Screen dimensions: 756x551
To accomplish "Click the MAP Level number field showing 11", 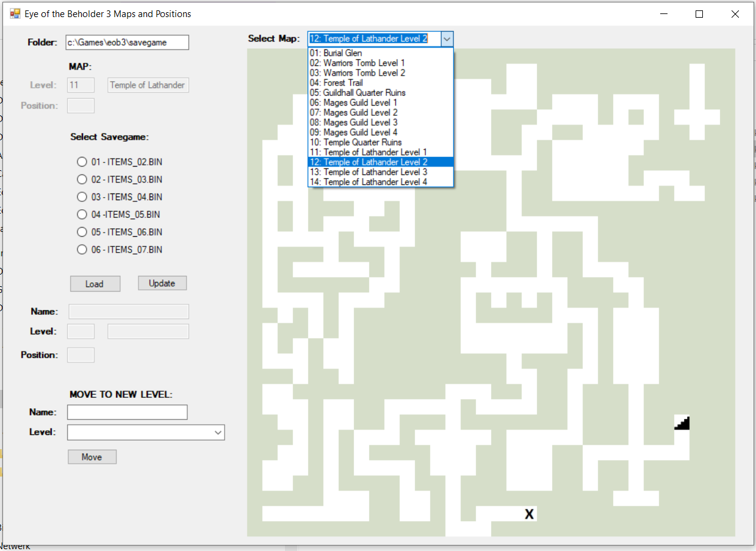I will click(x=81, y=85).
